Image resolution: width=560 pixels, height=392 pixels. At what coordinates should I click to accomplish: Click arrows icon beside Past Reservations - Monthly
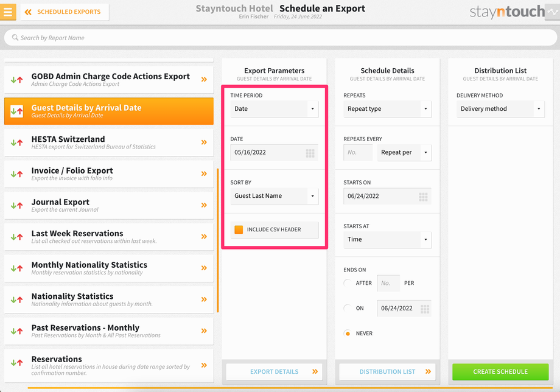tap(17, 331)
